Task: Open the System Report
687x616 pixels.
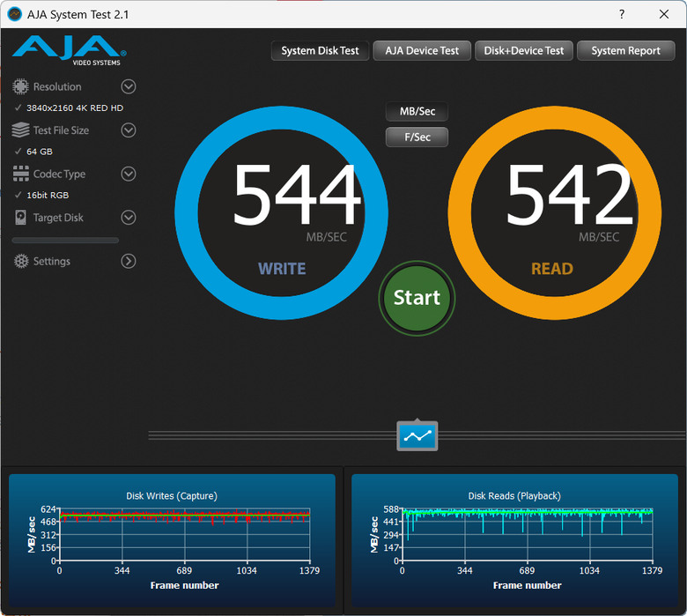Action: tap(625, 51)
